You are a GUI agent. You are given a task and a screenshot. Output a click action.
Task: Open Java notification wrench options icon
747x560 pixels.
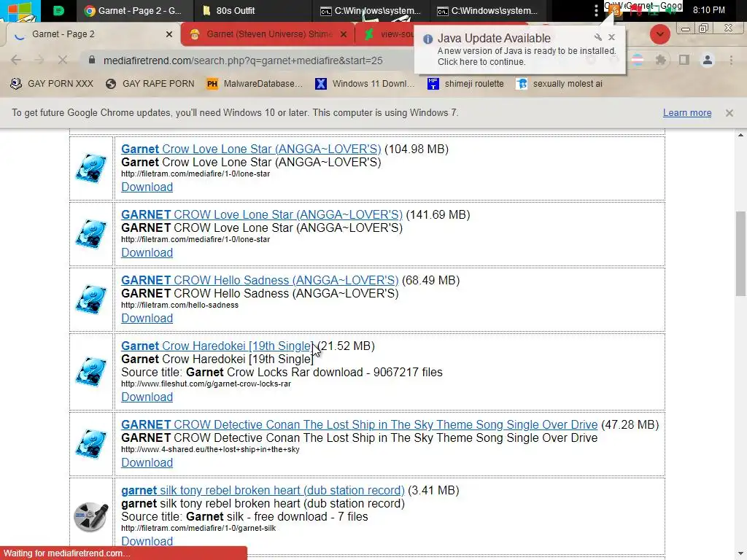pos(598,37)
